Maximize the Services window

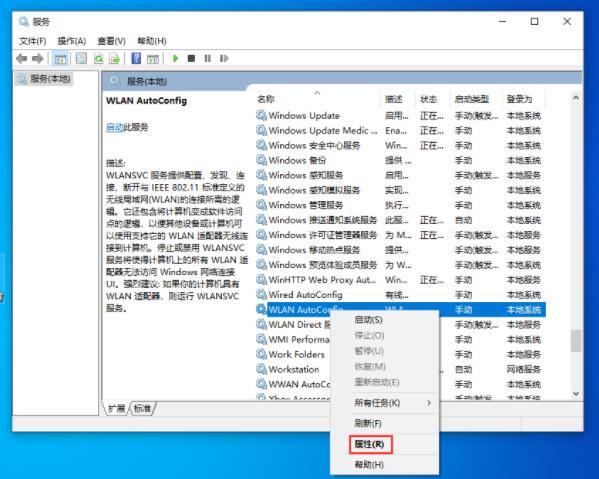[x=534, y=21]
